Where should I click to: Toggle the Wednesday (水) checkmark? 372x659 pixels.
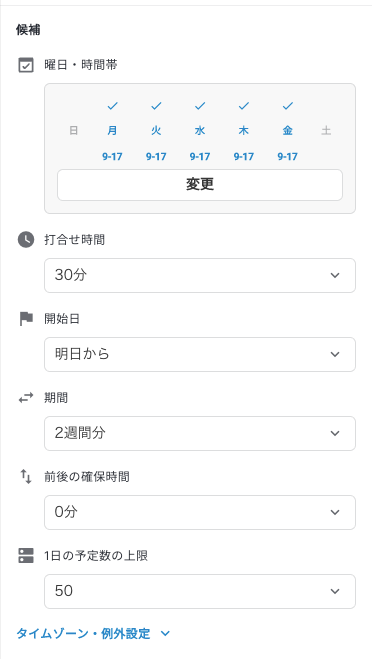(200, 106)
